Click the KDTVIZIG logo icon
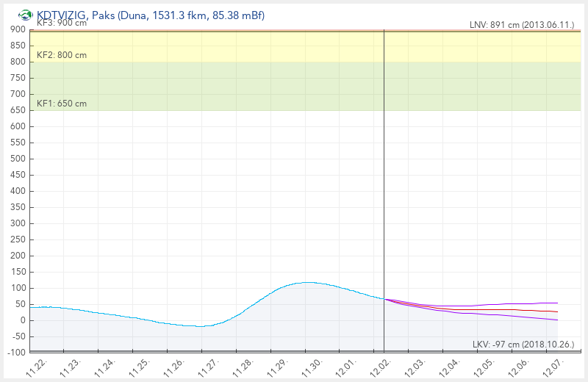This screenshot has width=588, height=382. [26, 15]
